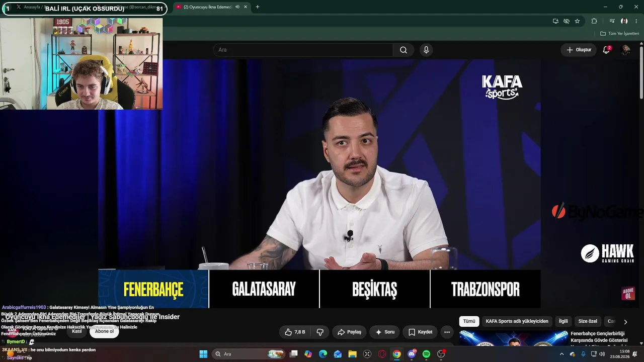Click the YouTube Ara search field
The width and height of the screenshot is (644, 362).
tap(303, 50)
